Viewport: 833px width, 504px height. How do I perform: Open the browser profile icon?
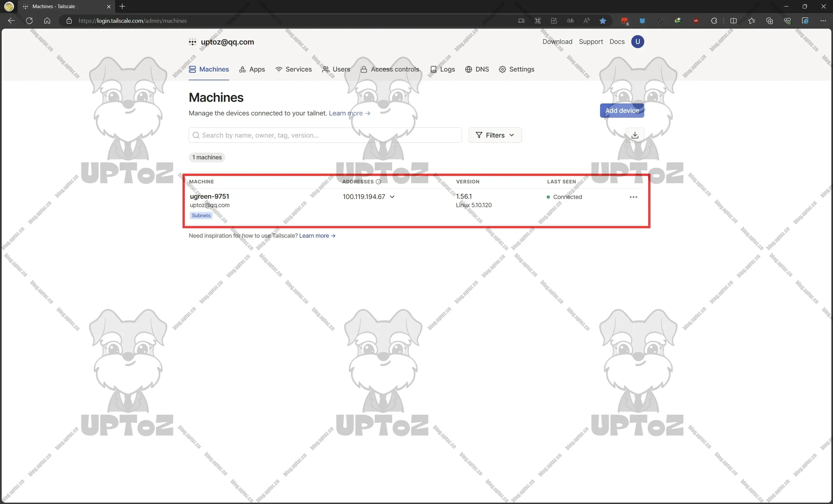click(9, 7)
